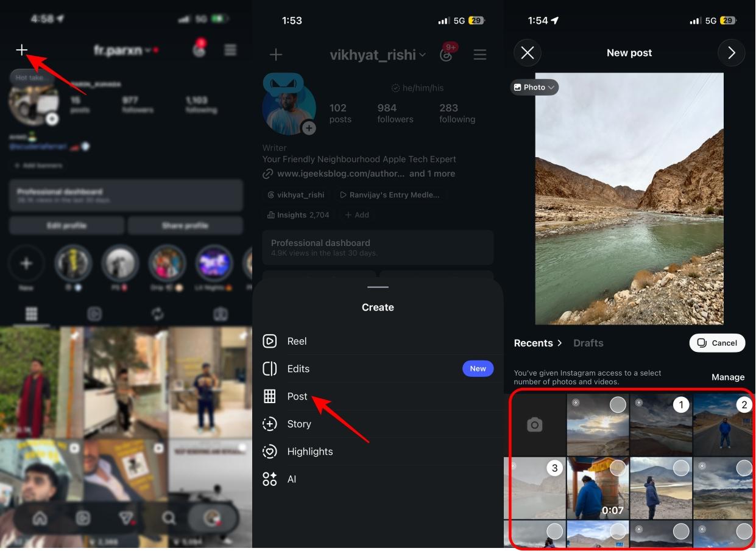Image resolution: width=756 pixels, height=551 pixels.
Task: Switch to the Drafts tab
Action: click(588, 343)
